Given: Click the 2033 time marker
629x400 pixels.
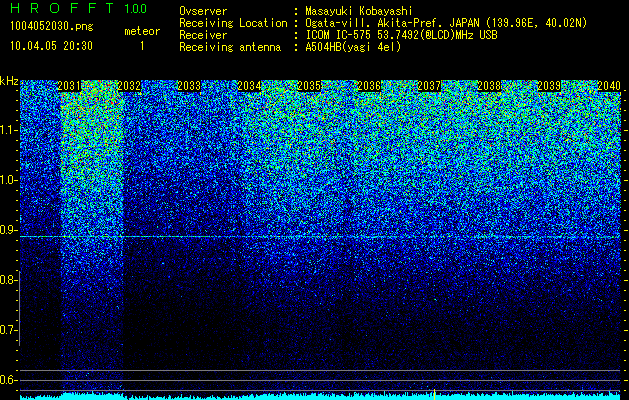Looking at the screenshot, I should [x=189, y=86].
